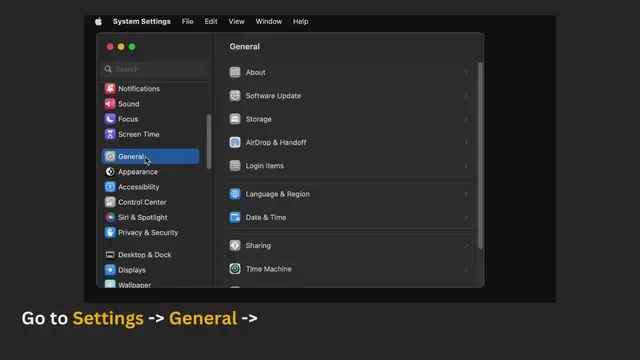
Task: Click the Focus moon icon
Action: (x=110, y=119)
